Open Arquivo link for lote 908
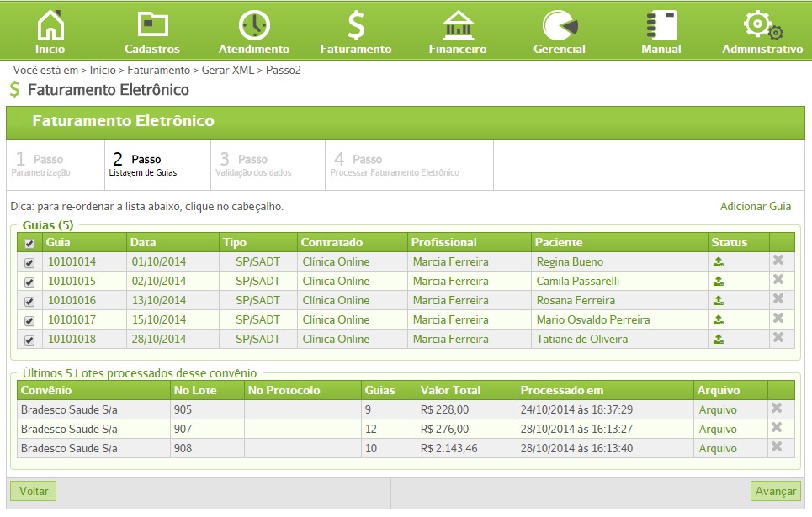Viewport: 812px width, 517px height. pos(718,449)
